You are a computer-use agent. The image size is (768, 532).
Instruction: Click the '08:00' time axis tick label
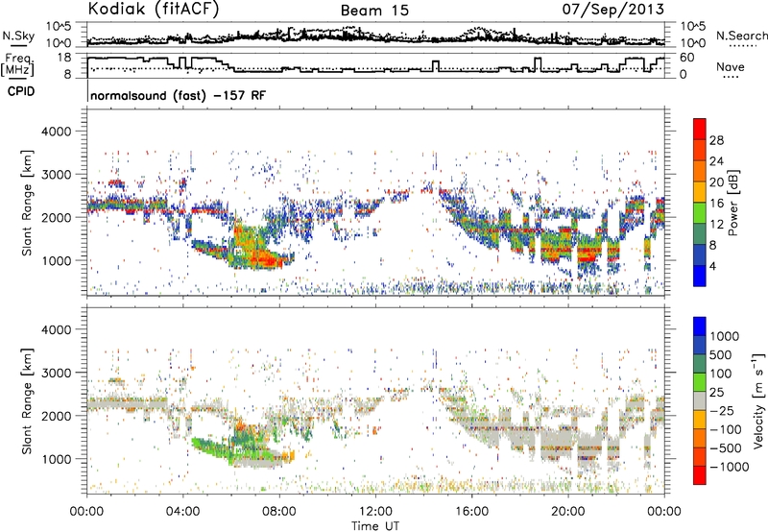(x=279, y=512)
